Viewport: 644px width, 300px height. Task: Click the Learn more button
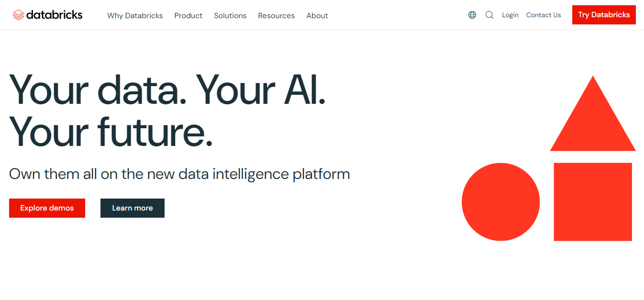click(x=132, y=208)
